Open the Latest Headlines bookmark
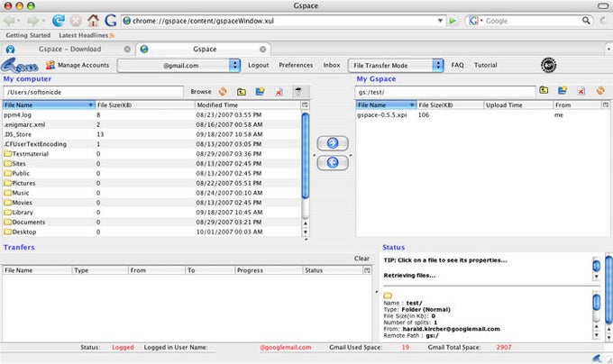This screenshot has height=364, width=613. click(x=86, y=35)
